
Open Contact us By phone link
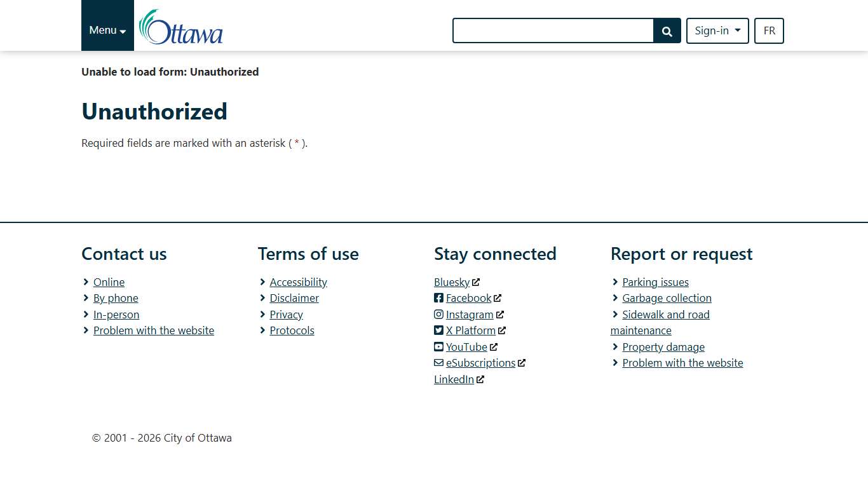(x=116, y=298)
